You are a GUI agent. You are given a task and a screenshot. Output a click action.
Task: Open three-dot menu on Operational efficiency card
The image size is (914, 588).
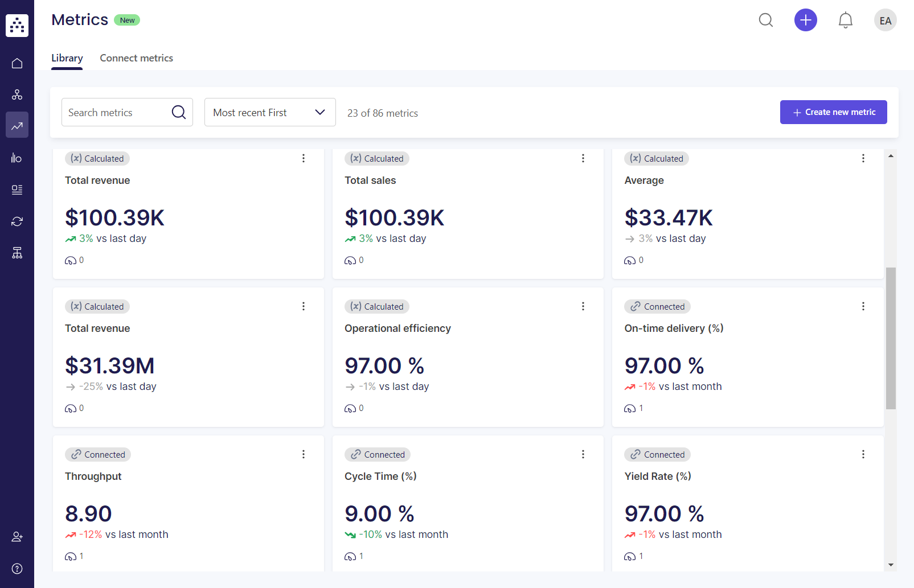(x=583, y=306)
